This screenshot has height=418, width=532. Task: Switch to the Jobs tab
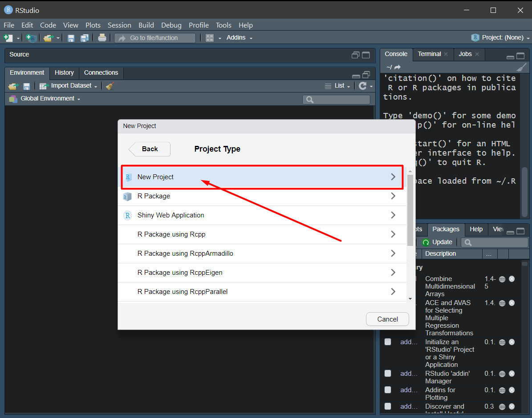[465, 54]
